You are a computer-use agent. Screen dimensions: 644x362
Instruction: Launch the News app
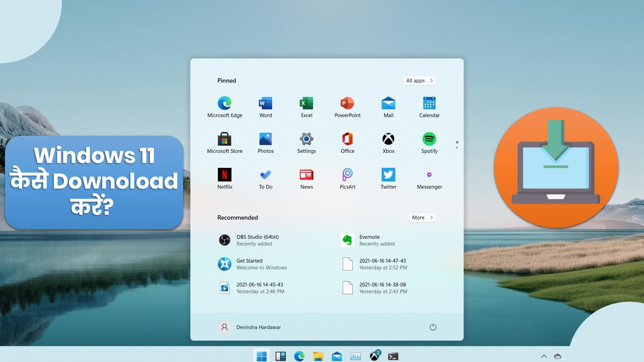[x=306, y=179]
